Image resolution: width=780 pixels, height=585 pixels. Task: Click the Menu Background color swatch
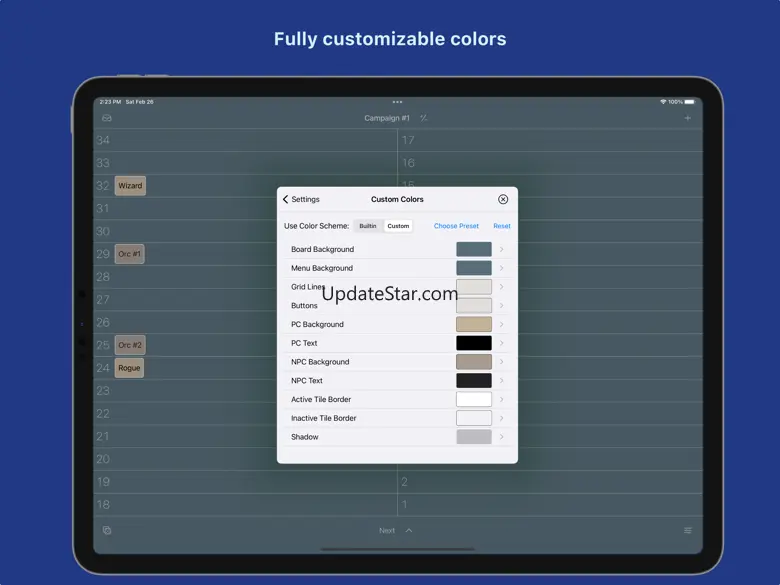(x=474, y=268)
